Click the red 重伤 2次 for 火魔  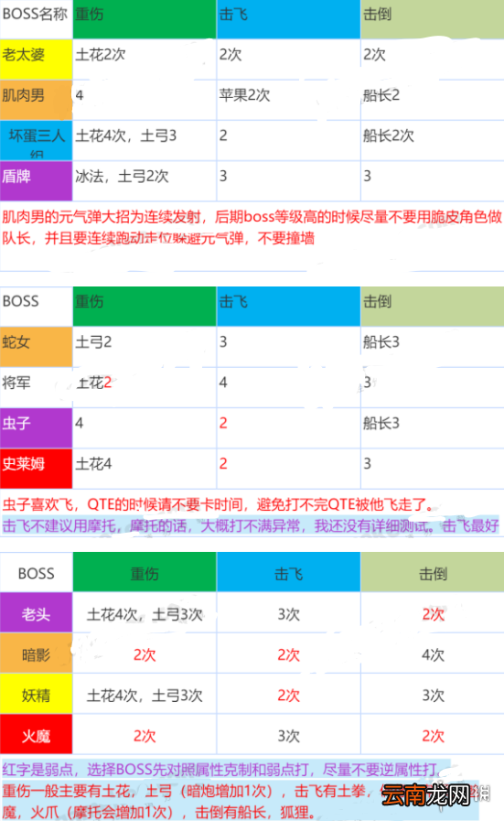[145, 736]
